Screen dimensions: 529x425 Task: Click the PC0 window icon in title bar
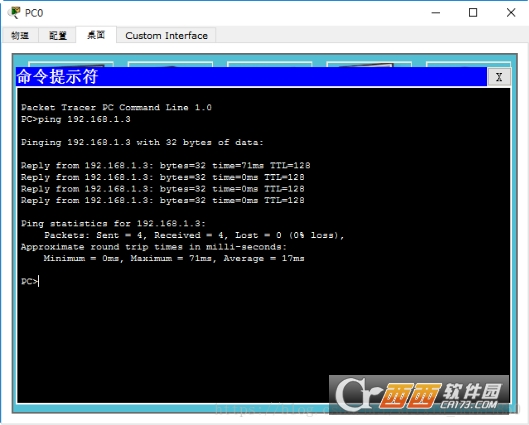click(x=14, y=12)
